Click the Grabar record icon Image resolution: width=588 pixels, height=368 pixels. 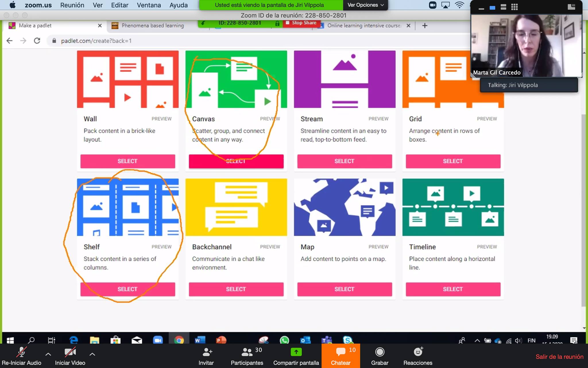[380, 352]
